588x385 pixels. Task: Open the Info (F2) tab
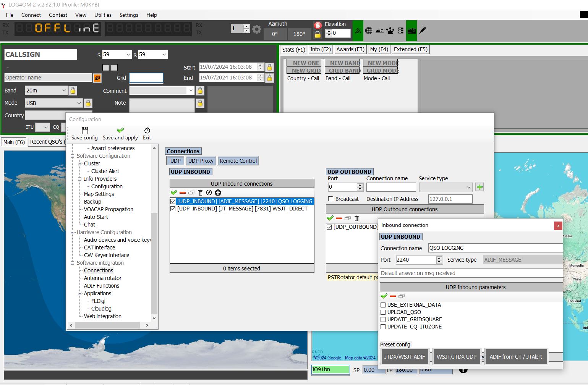(x=320, y=49)
